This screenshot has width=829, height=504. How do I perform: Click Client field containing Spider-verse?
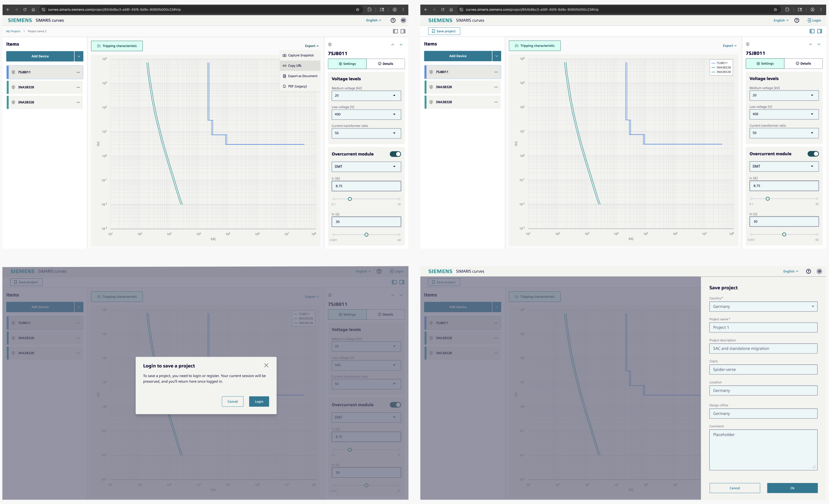[x=763, y=369]
